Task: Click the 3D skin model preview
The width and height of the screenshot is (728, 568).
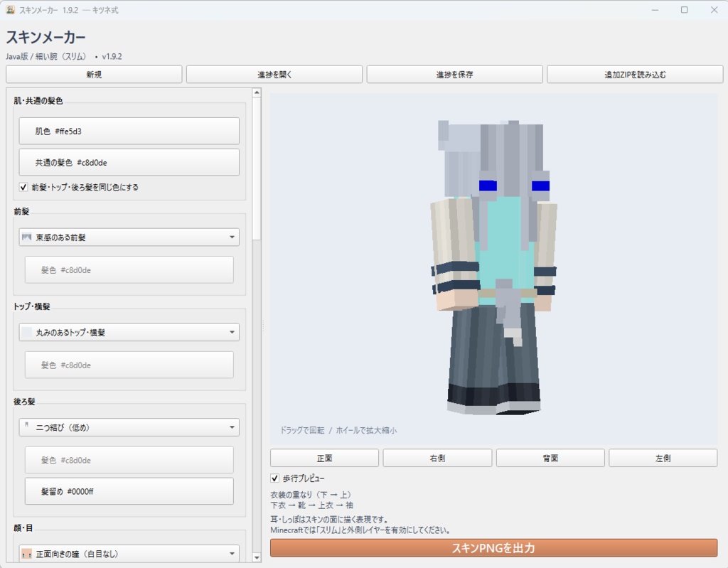Action: [494, 268]
